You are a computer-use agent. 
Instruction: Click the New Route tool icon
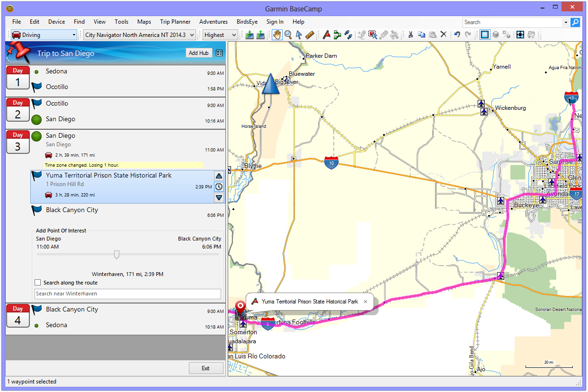[x=337, y=35]
